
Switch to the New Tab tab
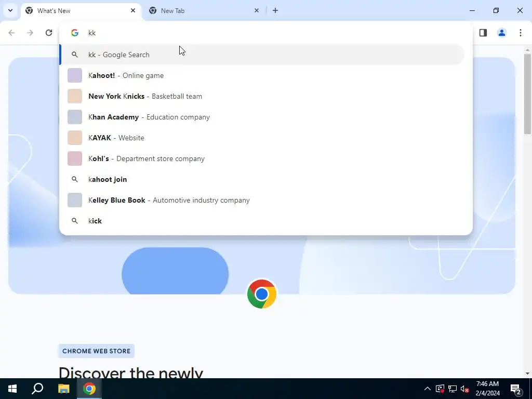click(205, 10)
